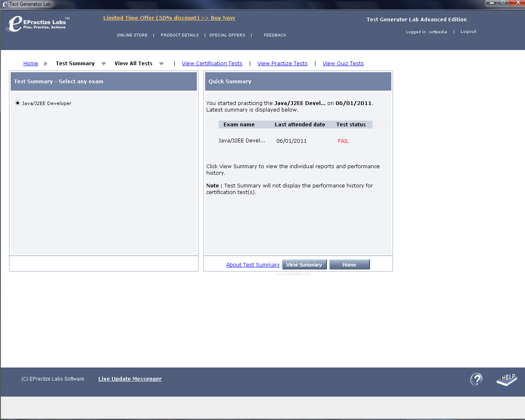This screenshot has width=525, height=420.
Task: Open Live Update Messenger link
Action: [x=130, y=379]
